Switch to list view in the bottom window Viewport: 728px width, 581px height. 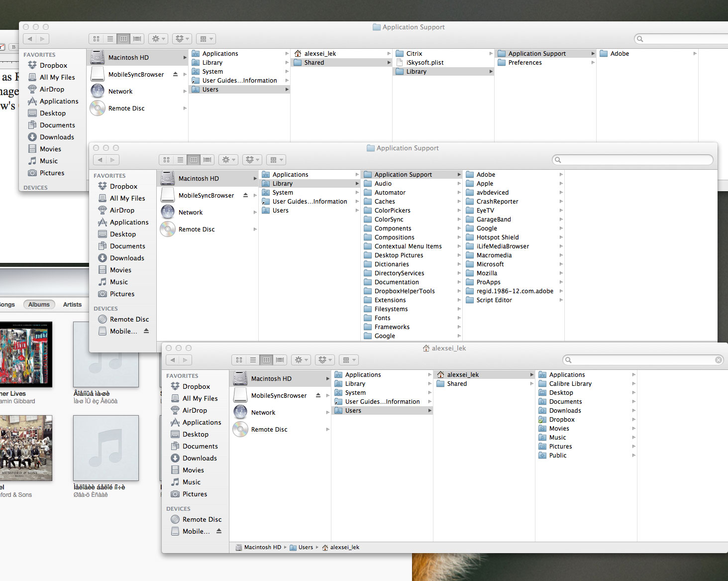pos(253,359)
